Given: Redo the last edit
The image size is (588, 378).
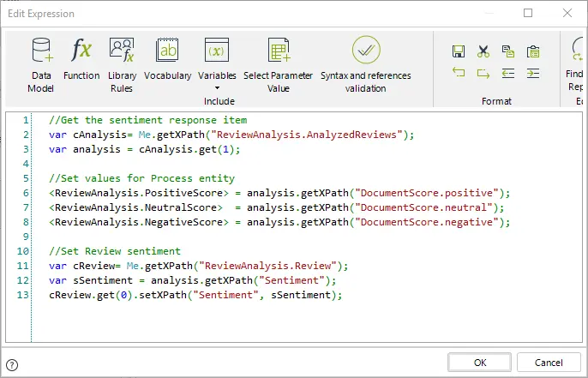Looking at the screenshot, I should 483,73.
